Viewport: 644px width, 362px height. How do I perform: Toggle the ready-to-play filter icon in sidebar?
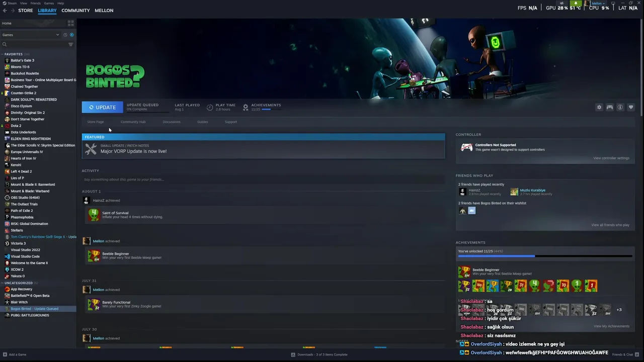pyautogui.click(x=71, y=35)
